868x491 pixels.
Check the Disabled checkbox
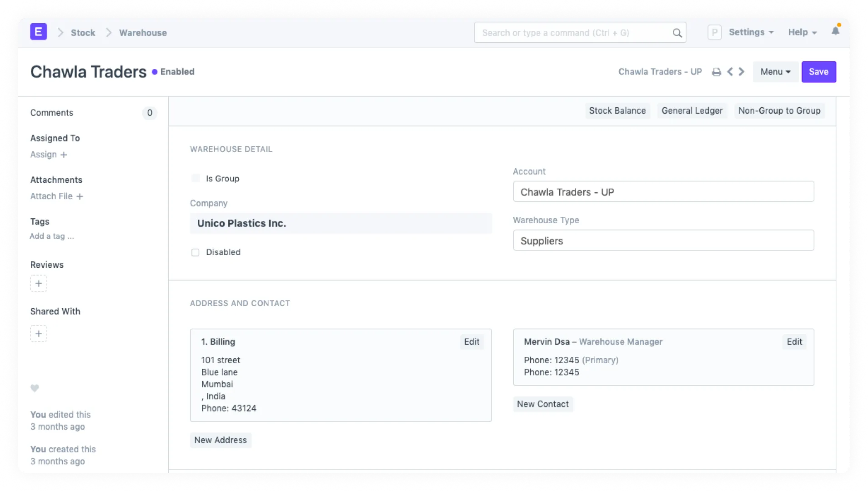tap(196, 252)
